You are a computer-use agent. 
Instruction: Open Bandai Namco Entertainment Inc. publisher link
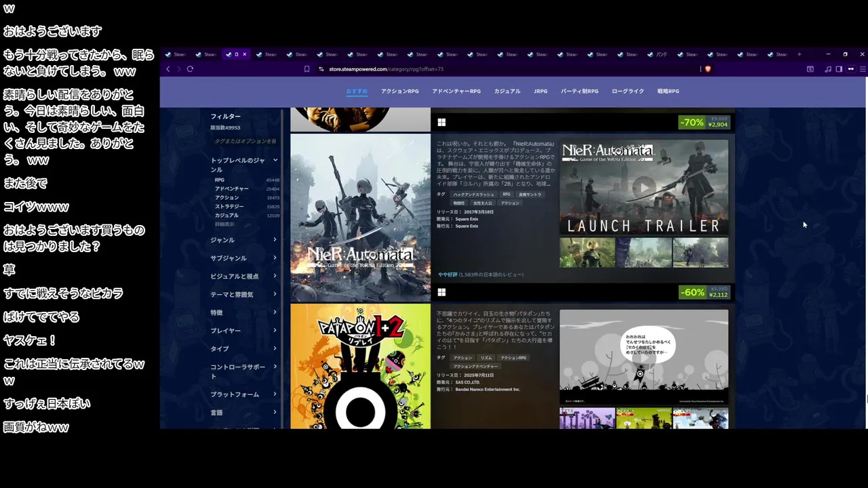(488, 390)
